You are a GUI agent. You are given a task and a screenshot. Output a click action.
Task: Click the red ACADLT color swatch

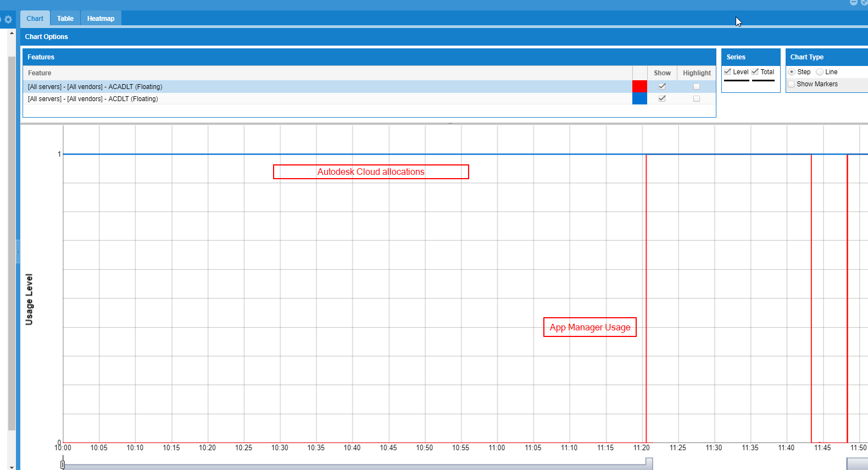[x=639, y=86]
